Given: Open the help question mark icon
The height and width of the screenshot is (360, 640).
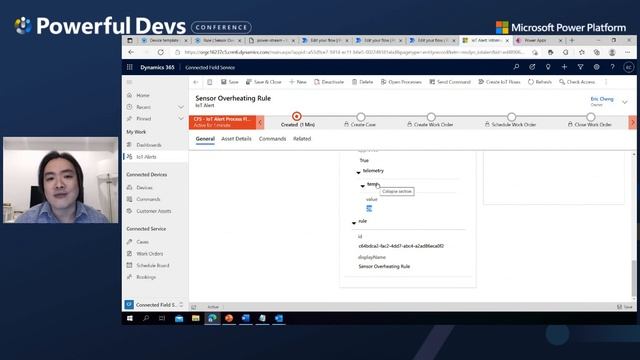Looking at the screenshot, I should point(612,67).
